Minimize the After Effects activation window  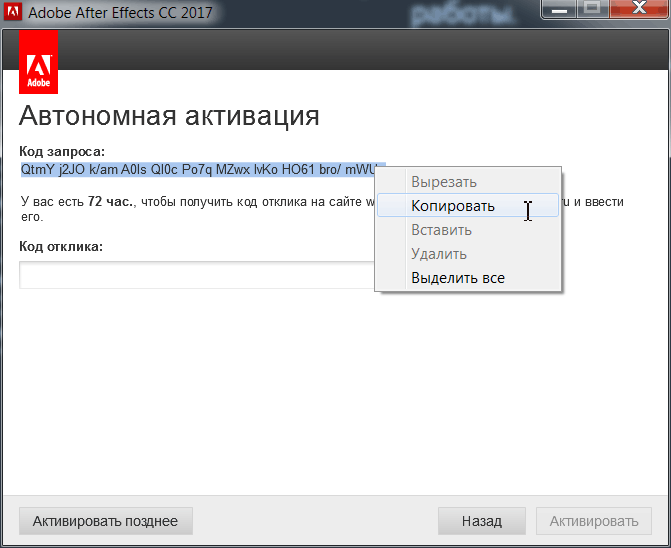click(559, 9)
